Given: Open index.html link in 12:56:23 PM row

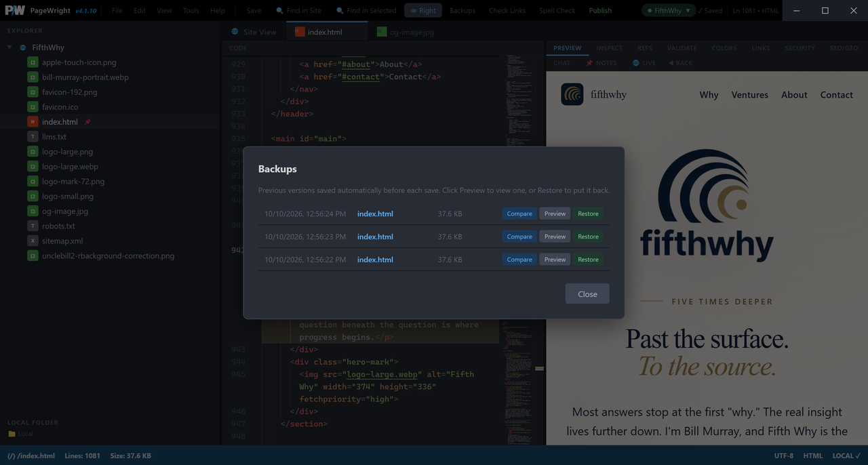Looking at the screenshot, I should pyautogui.click(x=375, y=237).
